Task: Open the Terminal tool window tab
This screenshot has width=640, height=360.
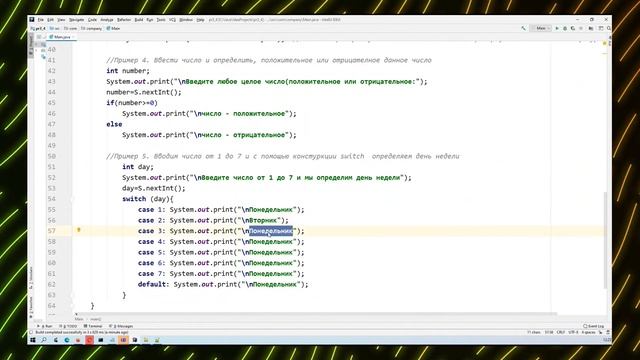Action: pyautogui.click(x=93, y=326)
